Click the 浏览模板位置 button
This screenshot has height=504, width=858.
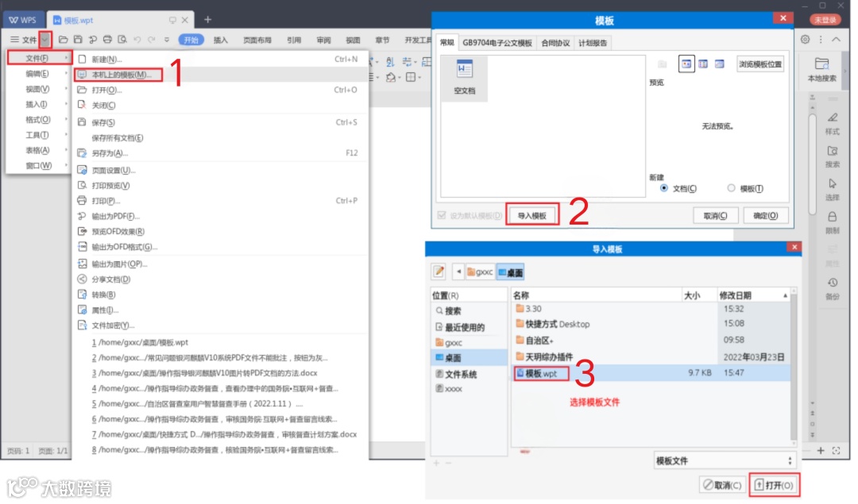(x=760, y=64)
